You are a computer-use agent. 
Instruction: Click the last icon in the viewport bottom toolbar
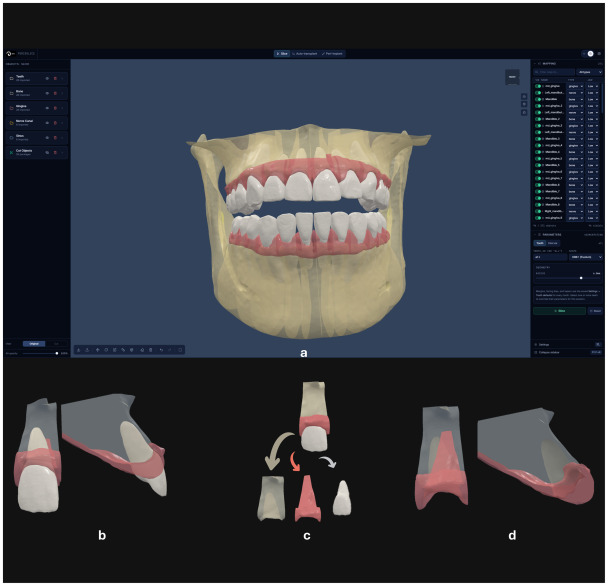(180, 350)
